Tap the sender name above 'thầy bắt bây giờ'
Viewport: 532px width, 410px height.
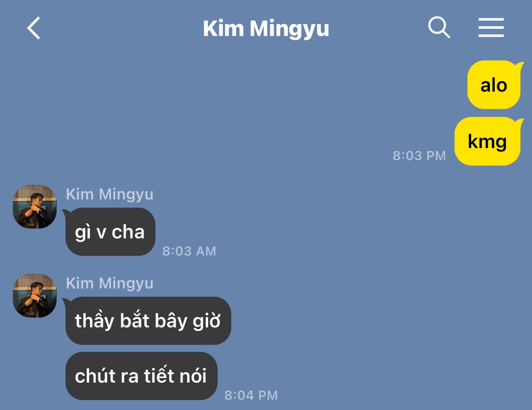click(110, 283)
